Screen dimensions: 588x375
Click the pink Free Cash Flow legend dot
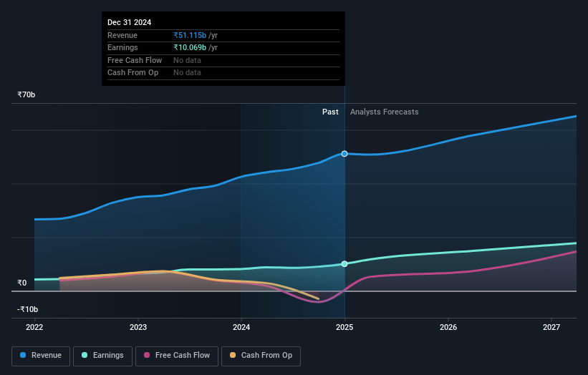pos(147,355)
